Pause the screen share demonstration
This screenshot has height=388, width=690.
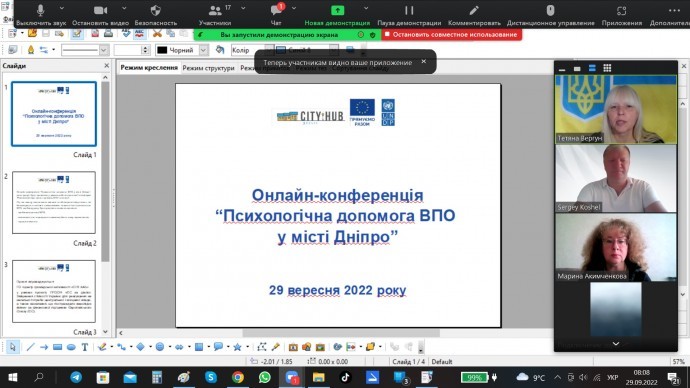pyautogui.click(x=409, y=11)
